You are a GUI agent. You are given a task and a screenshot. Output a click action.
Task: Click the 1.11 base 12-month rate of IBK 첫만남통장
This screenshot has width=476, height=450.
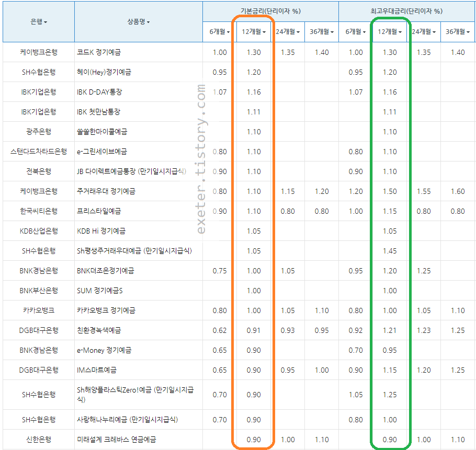click(x=254, y=112)
